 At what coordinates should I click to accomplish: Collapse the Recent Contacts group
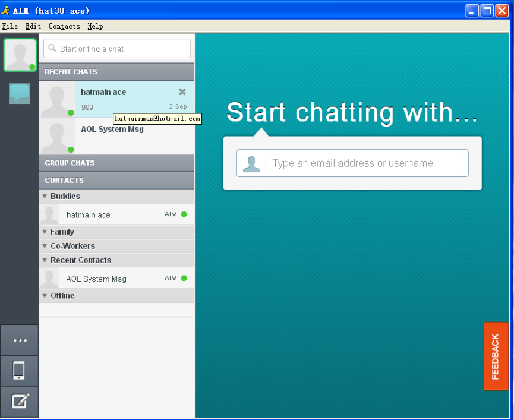click(45, 260)
